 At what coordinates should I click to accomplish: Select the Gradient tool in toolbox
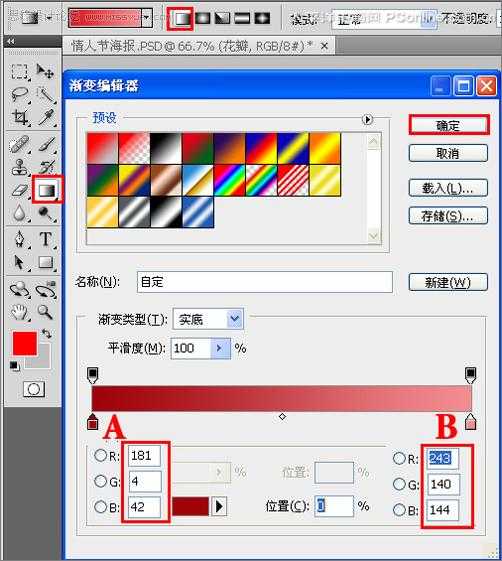coord(47,190)
